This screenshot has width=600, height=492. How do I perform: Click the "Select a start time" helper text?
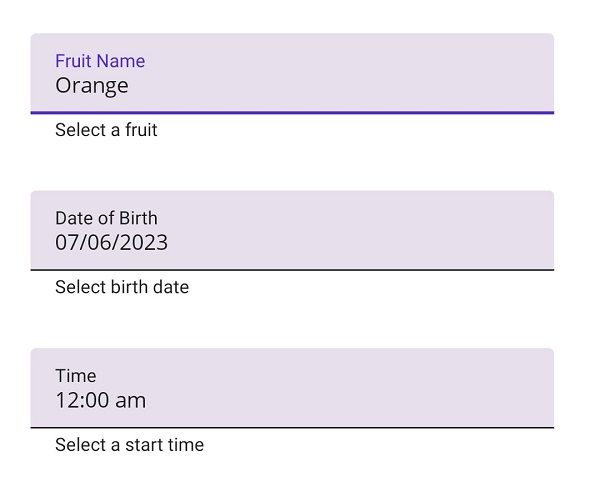(129, 445)
